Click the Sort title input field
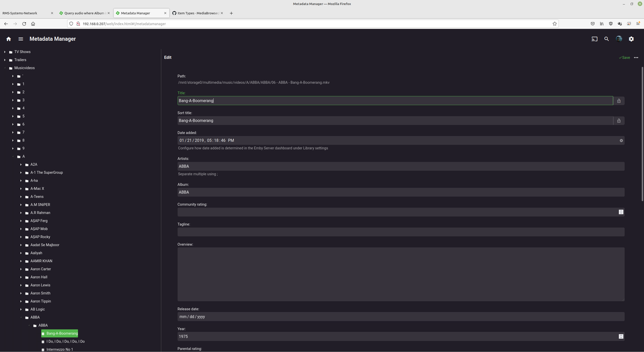The height and width of the screenshot is (352, 644). tap(395, 121)
